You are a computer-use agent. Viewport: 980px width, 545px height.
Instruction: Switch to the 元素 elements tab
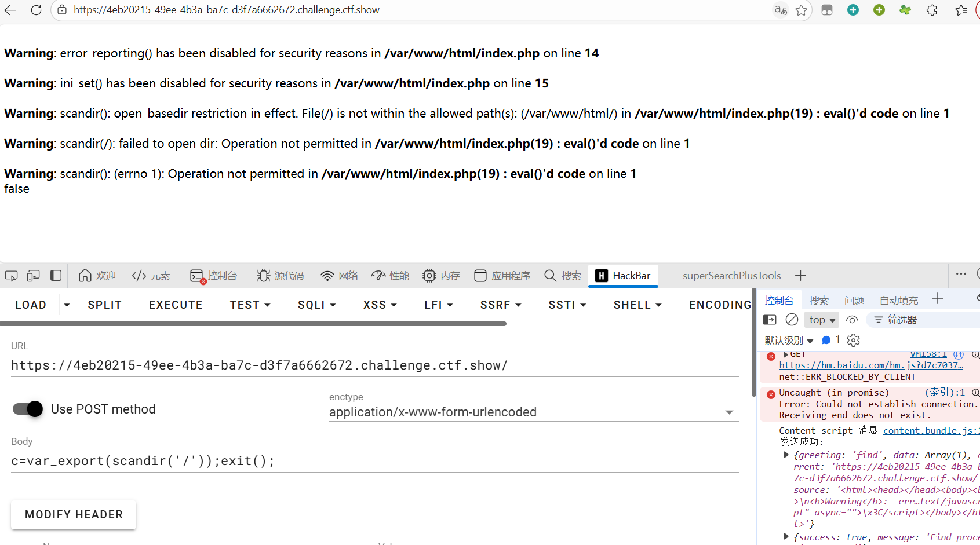[x=151, y=276]
